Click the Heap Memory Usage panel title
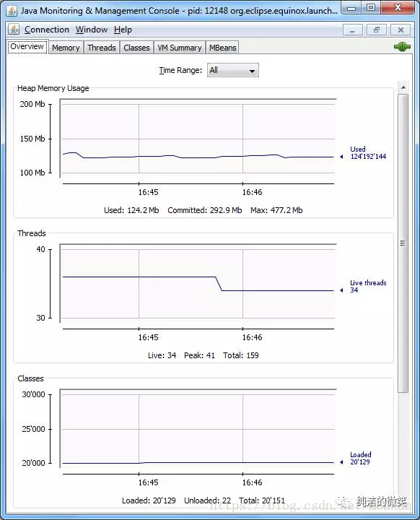420x520 pixels. pos(53,88)
